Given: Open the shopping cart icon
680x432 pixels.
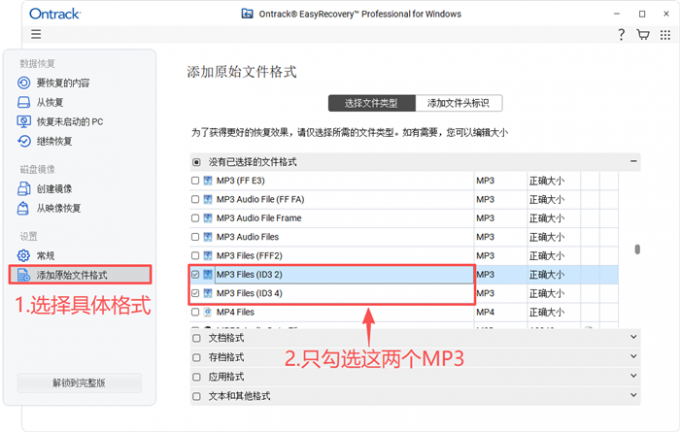Looking at the screenshot, I should click(x=643, y=35).
